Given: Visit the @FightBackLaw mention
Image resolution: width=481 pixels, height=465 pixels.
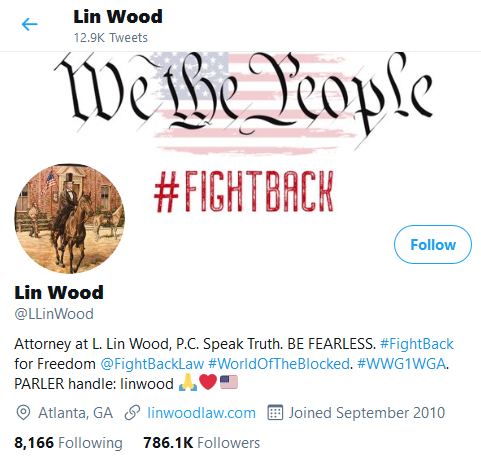Looking at the screenshot, I should click(x=152, y=364).
